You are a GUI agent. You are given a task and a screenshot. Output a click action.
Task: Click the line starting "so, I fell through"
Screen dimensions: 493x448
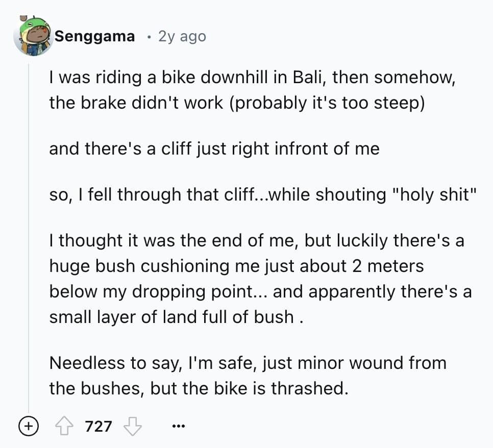tap(263, 194)
